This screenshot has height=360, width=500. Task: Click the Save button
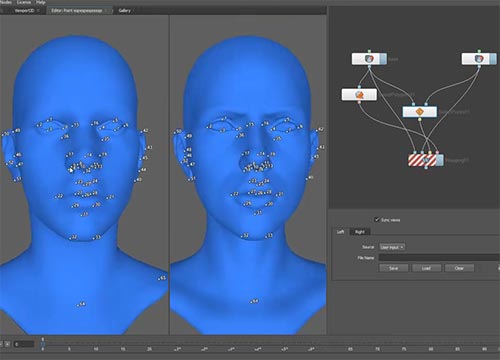click(394, 268)
